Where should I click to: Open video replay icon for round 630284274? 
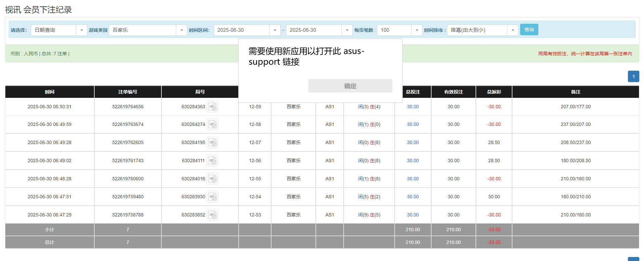(212, 125)
